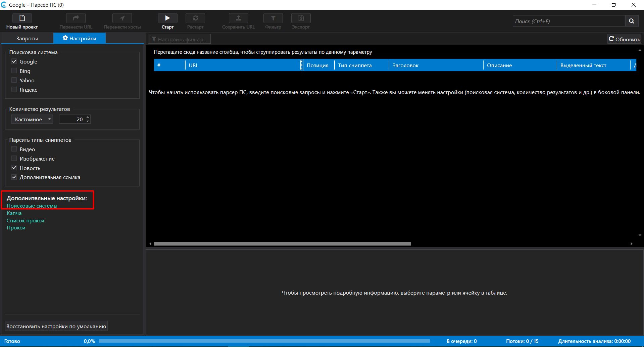Click the results count field showing 20
Screen dimensions: 644x347
click(72, 119)
